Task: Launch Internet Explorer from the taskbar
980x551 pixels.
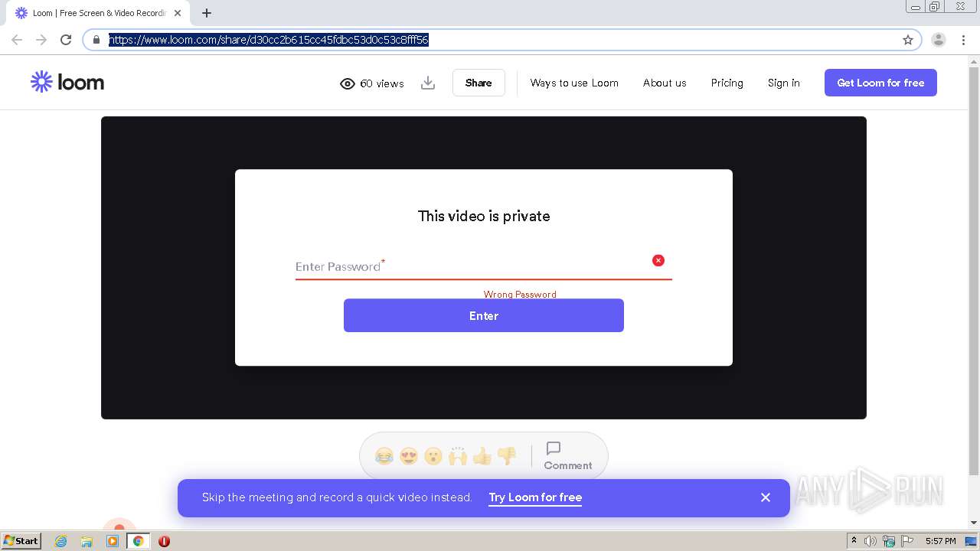Action: pyautogui.click(x=61, y=541)
